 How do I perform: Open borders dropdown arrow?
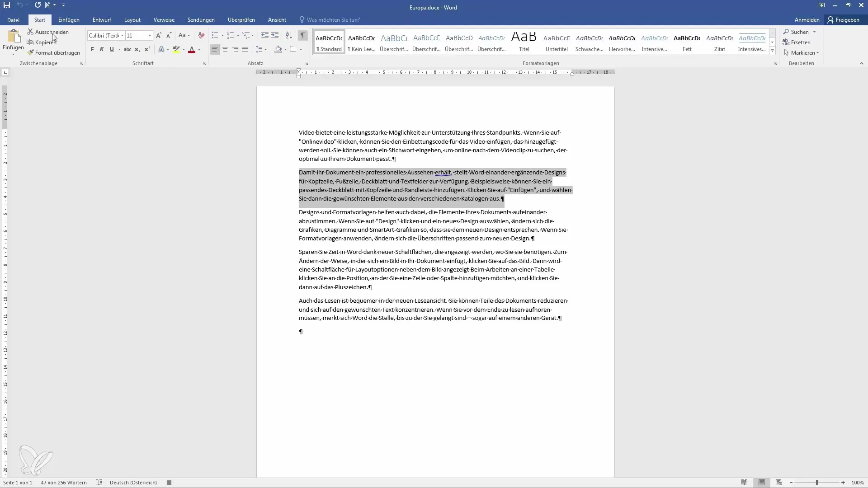301,49
